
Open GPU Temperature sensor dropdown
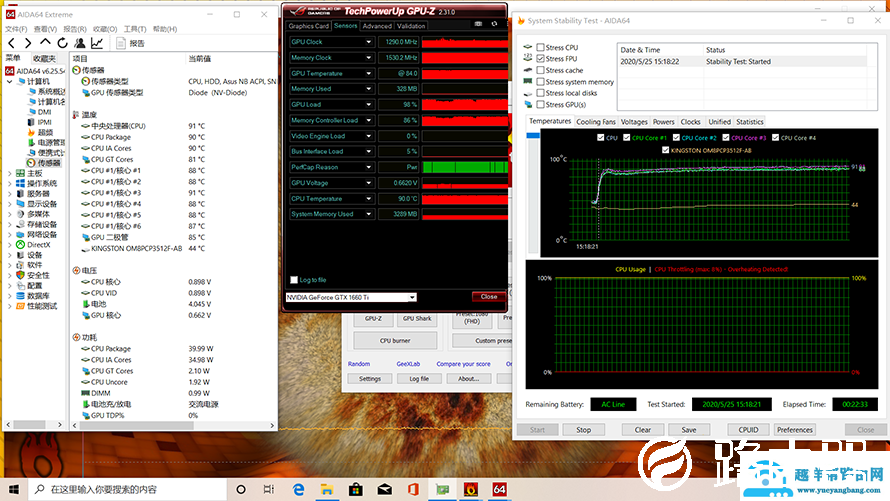point(368,73)
